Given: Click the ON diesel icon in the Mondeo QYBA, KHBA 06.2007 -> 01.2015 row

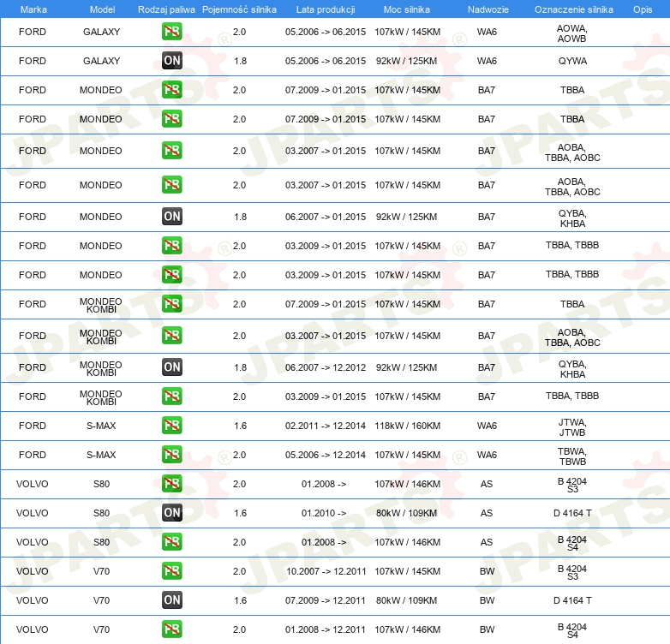Looking at the screenshot, I should coord(171,217).
